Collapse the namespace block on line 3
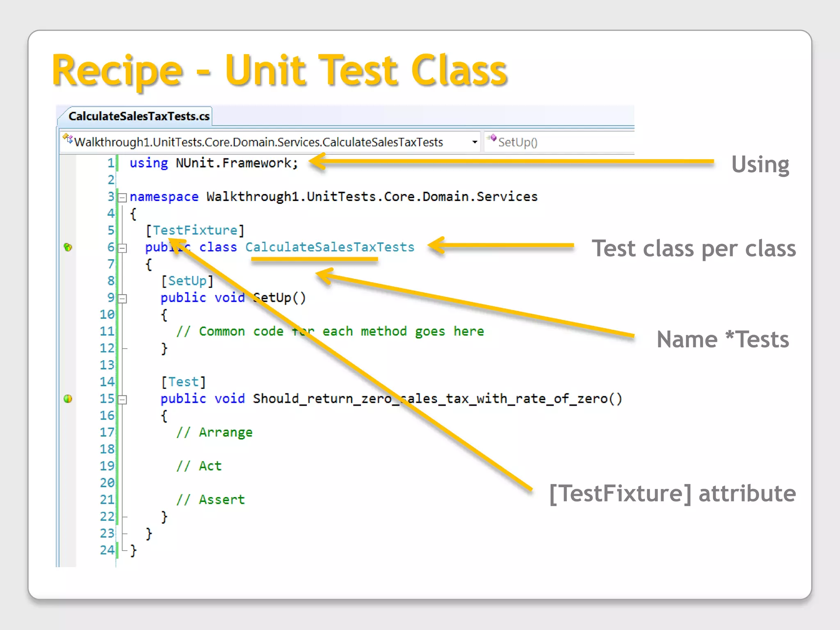Viewport: 840px width, 630px height. [122, 198]
